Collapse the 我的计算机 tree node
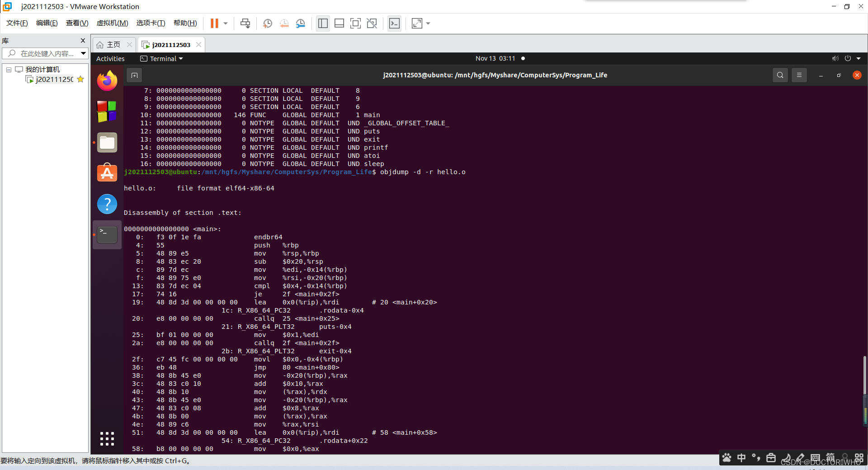868x470 pixels. pos(9,70)
